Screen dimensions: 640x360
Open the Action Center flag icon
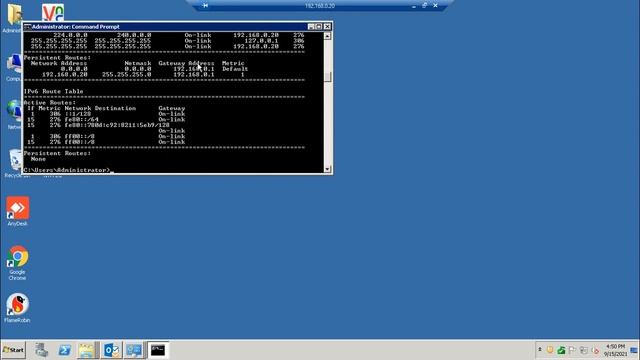[572, 350]
